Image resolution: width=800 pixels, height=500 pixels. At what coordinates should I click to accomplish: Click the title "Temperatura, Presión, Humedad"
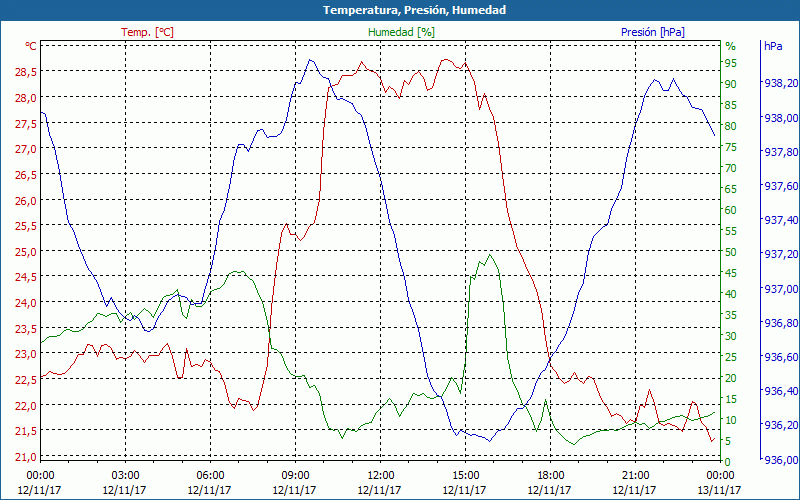tap(414, 10)
